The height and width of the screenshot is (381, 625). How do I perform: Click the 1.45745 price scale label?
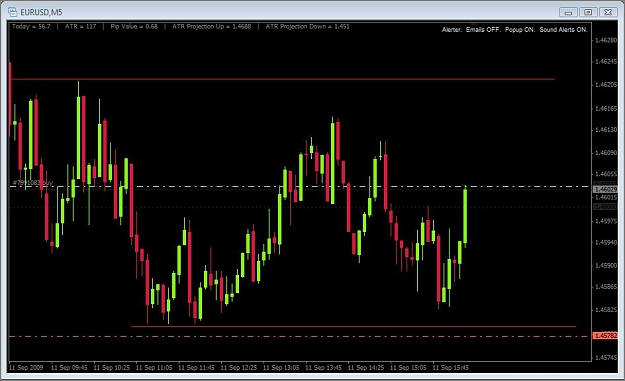click(605, 357)
